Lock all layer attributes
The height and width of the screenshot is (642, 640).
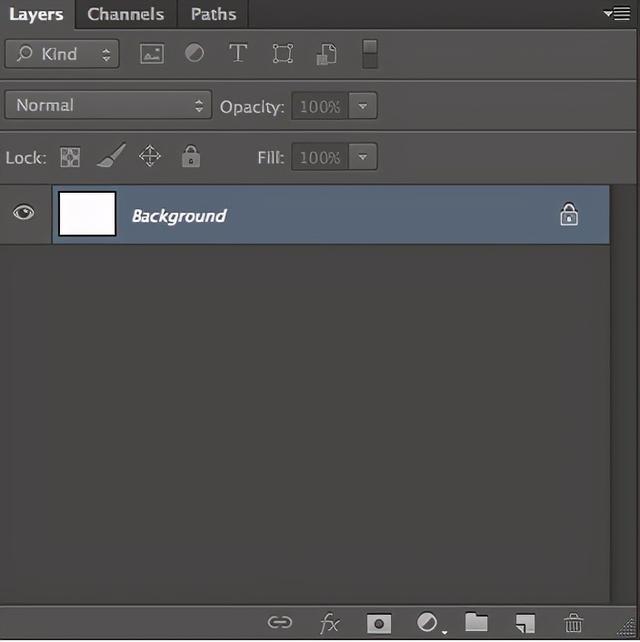click(x=191, y=156)
